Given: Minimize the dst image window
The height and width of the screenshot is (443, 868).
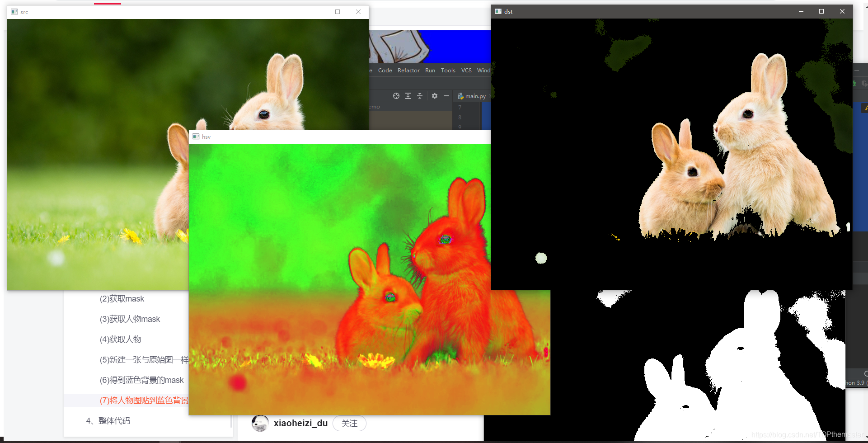Looking at the screenshot, I should [801, 11].
